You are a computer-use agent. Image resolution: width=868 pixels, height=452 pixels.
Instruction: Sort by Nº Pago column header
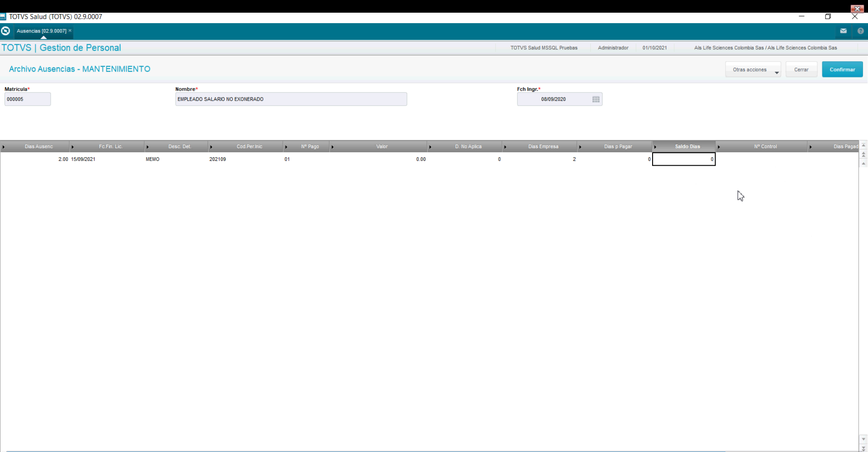(x=307, y=146)
